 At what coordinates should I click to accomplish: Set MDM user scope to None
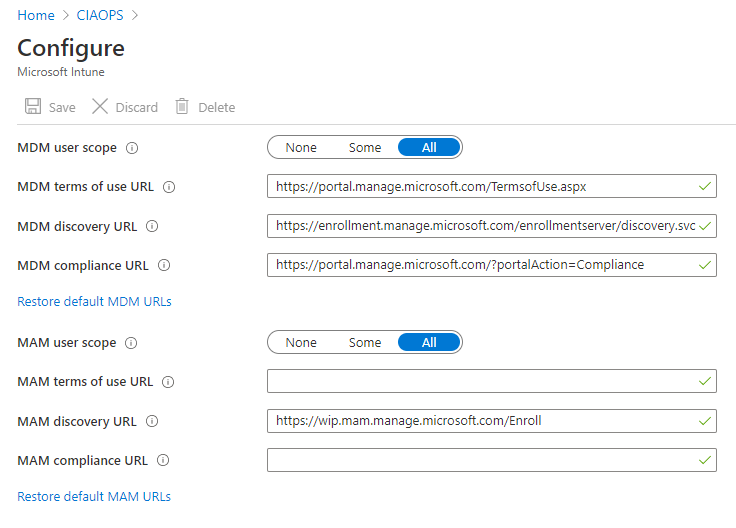click(x=301, y=148)
